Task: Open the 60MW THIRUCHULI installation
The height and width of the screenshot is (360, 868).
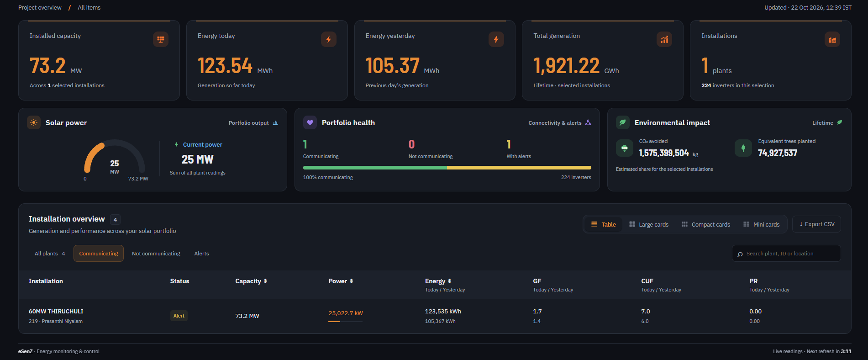Action: (56, 312)
